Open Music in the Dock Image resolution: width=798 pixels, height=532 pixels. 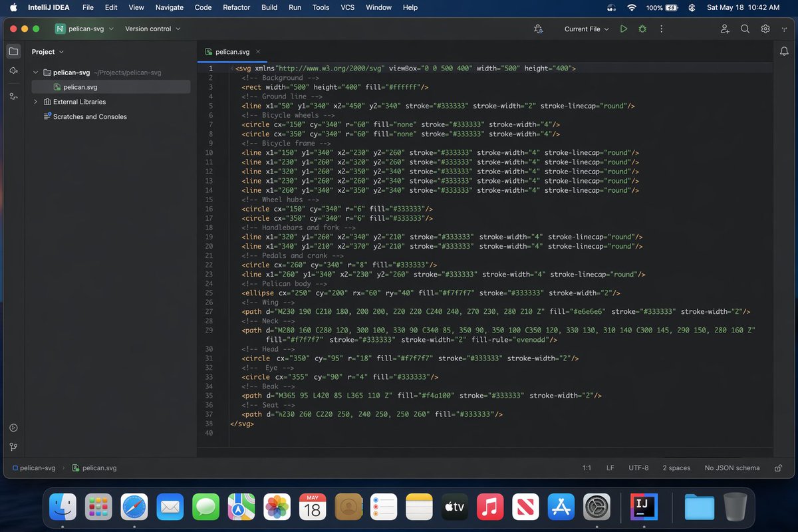click(491, 507)
